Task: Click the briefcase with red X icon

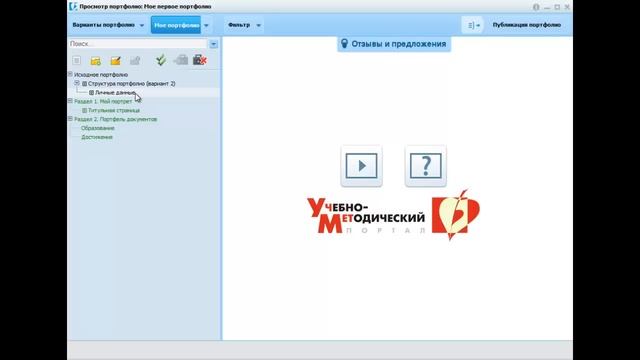Action: click(x=200, y=60)
